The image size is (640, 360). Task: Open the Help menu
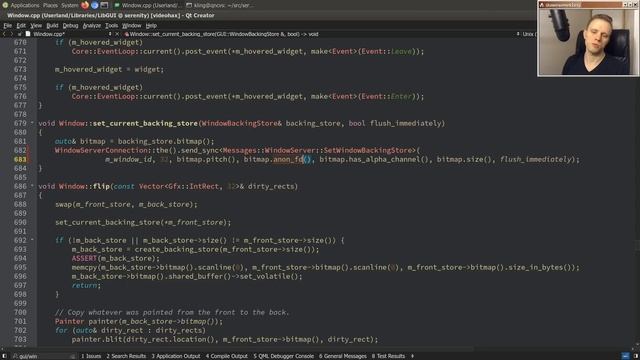point(151,25)
